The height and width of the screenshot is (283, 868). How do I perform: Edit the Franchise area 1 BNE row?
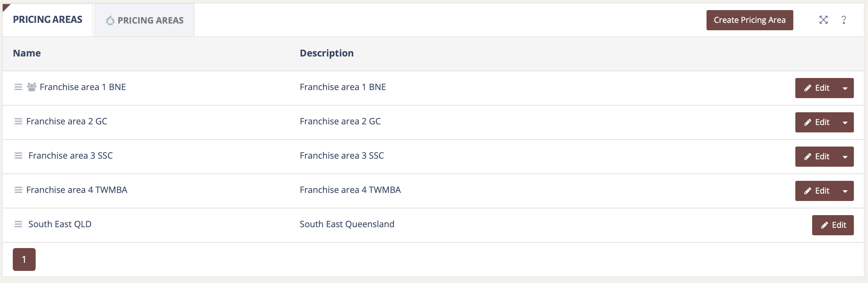click(x=817, y=88)
